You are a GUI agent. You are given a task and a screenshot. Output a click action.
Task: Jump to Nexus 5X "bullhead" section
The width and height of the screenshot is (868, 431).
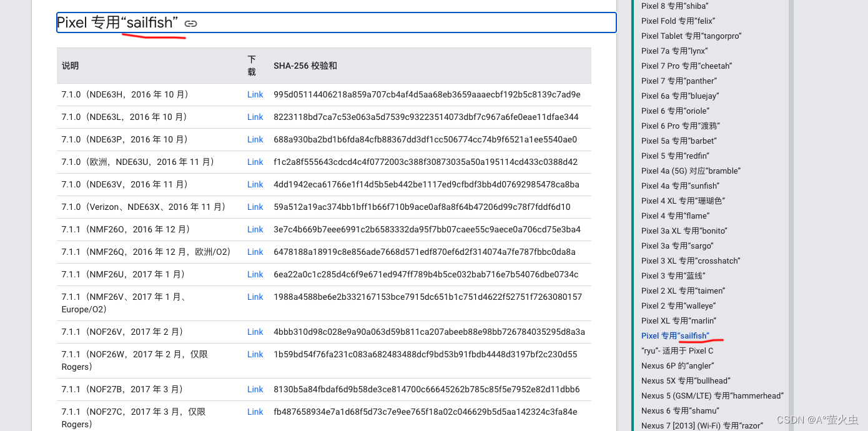[x=686, y=380]
